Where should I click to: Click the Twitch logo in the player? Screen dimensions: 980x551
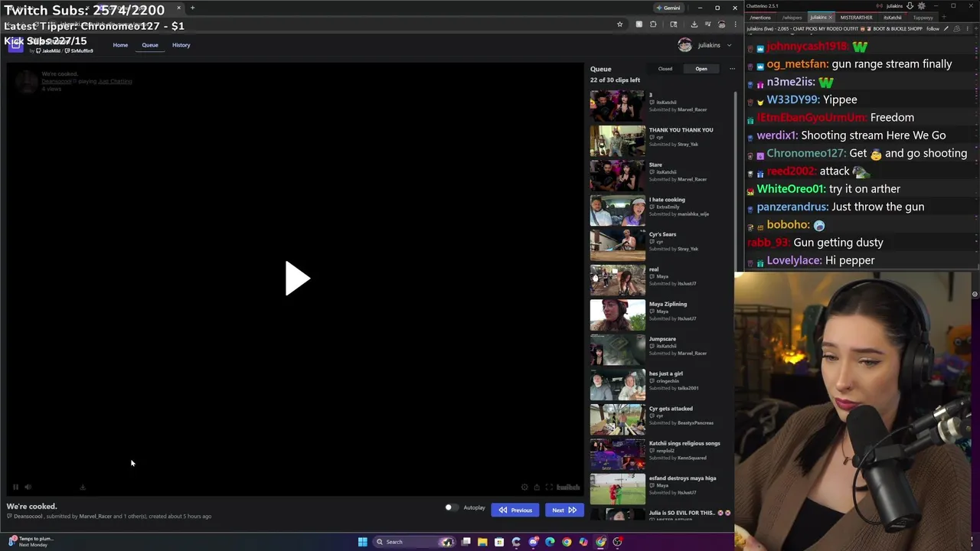pos(568,487)
